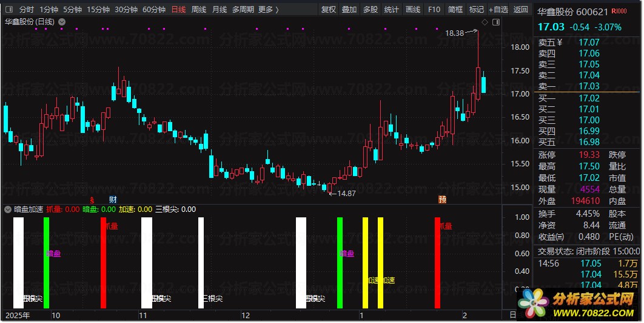644x323 pixels.
Task: Click the blue 财 financial report marker
Action: click(113, 200)
